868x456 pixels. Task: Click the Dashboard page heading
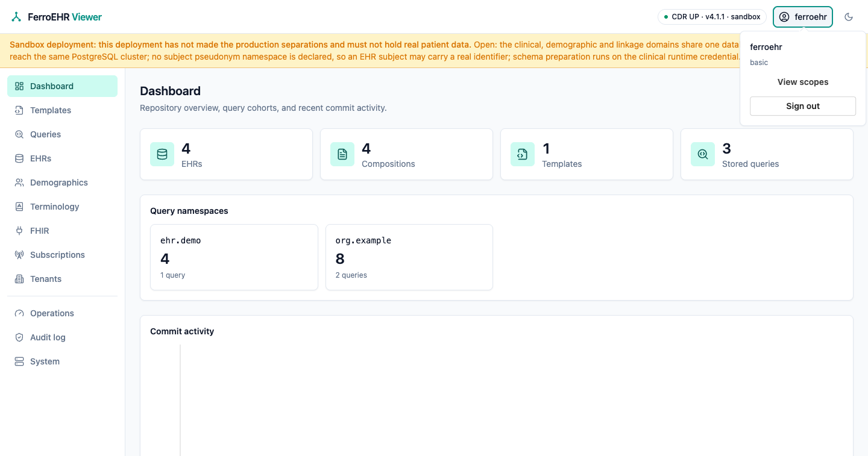tap(171, 91)
